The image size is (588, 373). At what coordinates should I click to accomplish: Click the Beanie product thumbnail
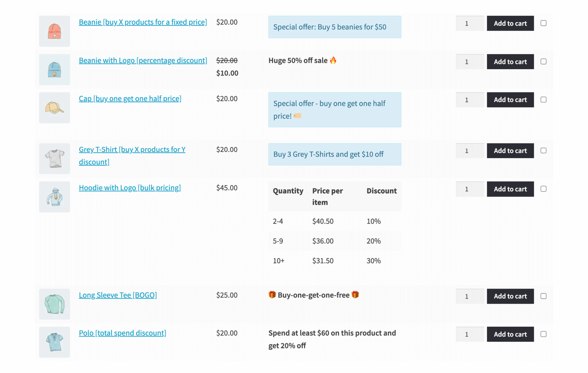tap(54, 31)
